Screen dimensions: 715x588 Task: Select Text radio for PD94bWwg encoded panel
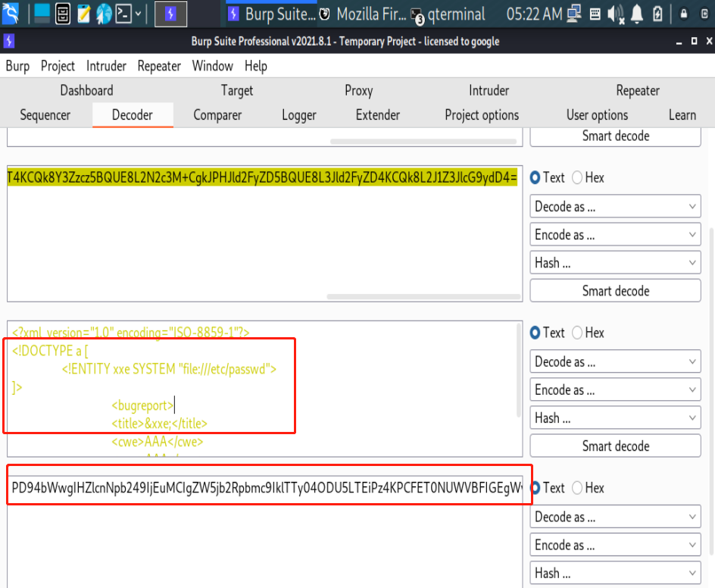[x=535, y=488]
